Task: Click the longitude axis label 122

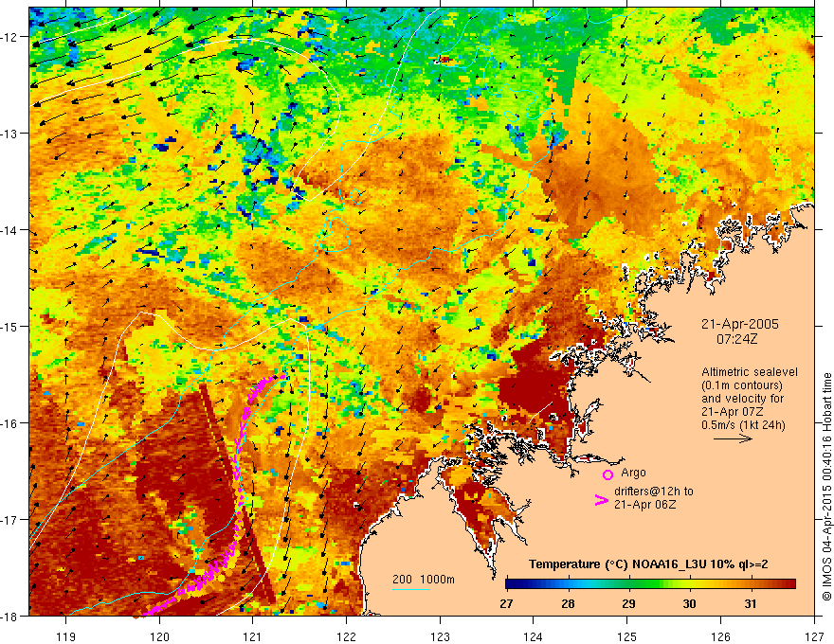Action: pos(346,636)
